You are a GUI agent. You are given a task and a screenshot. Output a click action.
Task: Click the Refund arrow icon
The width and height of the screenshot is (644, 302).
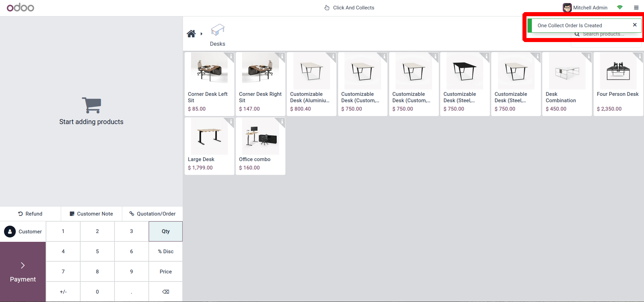pos(20,214)
